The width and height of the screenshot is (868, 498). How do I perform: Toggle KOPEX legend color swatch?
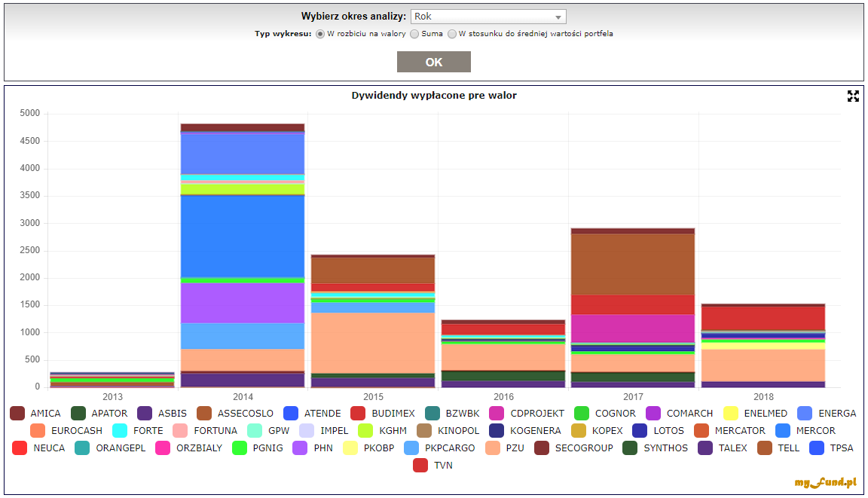[x=579, y=430]
